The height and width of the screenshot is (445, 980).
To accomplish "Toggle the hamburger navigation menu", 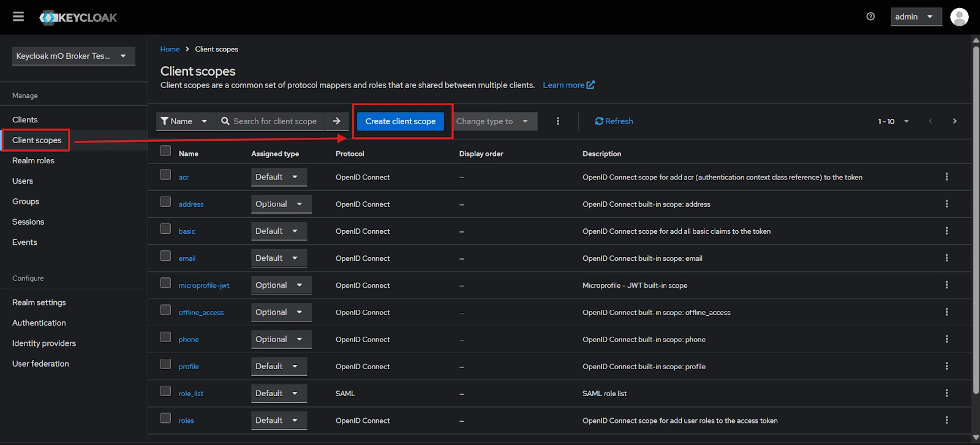I will [x=18, y=17].
